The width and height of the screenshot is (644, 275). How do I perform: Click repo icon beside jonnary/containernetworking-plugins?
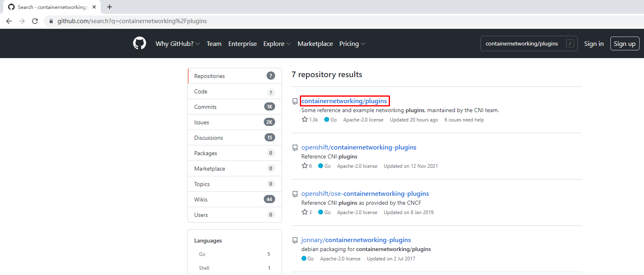[x=295, y=240]
